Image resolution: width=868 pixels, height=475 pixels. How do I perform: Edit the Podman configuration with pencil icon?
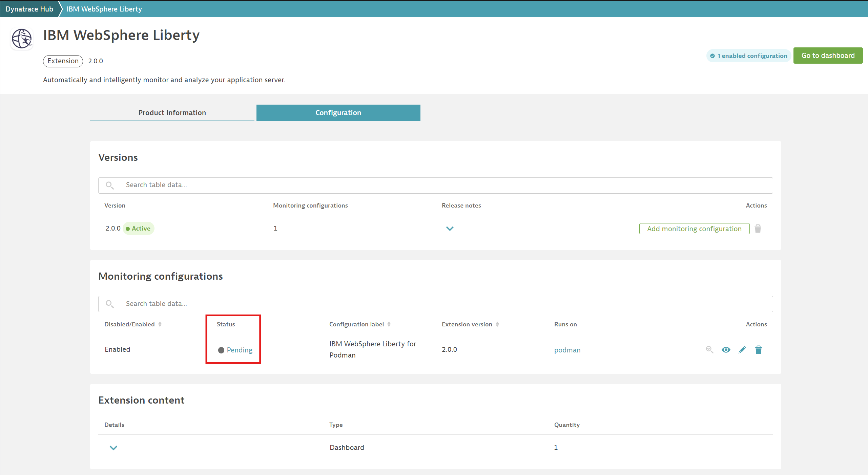742,350
